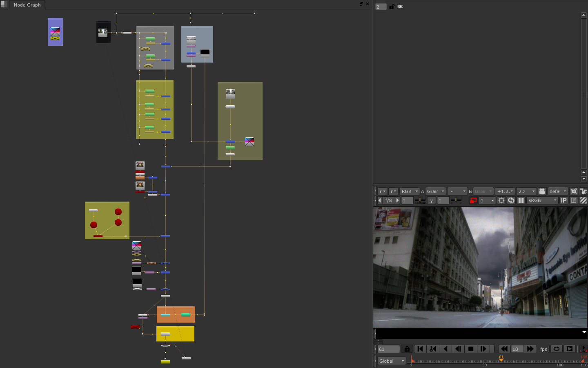Pause viewer updating
The height and width of the screenshot is (368, 588).
click(521, 200)
